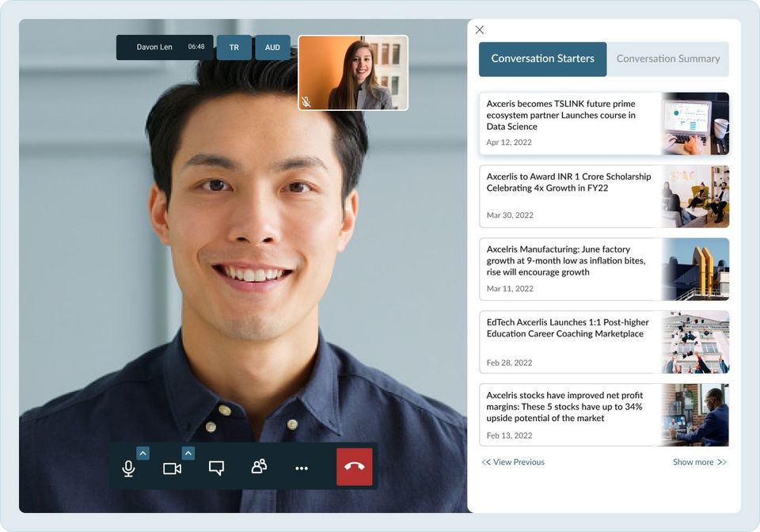Switch to Conversation Summary tab
The height and width of the screenshot is (532, 760).
[668, 59]
